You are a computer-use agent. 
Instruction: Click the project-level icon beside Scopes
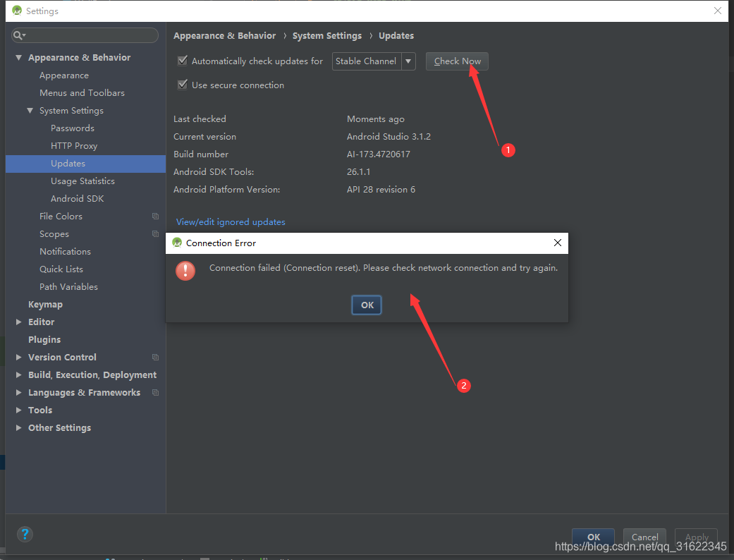tap(155, 233)
